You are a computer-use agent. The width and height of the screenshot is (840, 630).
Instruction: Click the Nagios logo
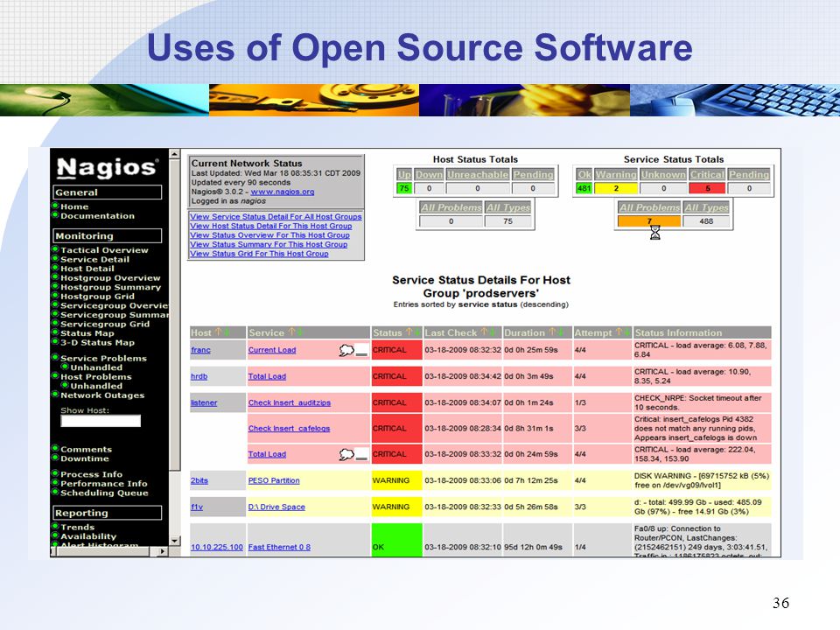108,168
